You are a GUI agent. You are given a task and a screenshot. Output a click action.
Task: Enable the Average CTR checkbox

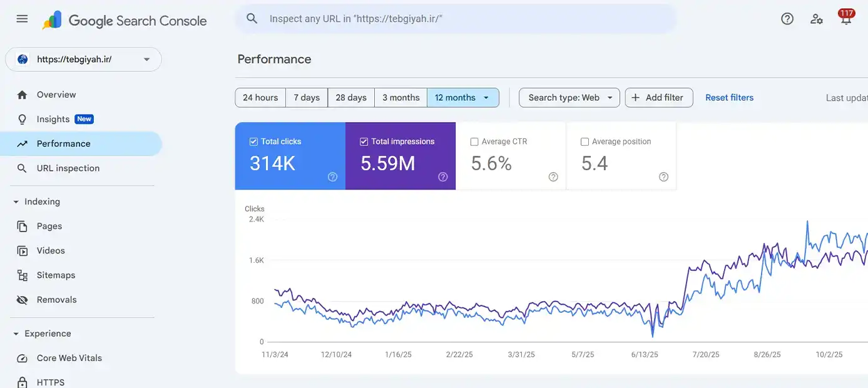pyautogui.click(x=474, y=142)
